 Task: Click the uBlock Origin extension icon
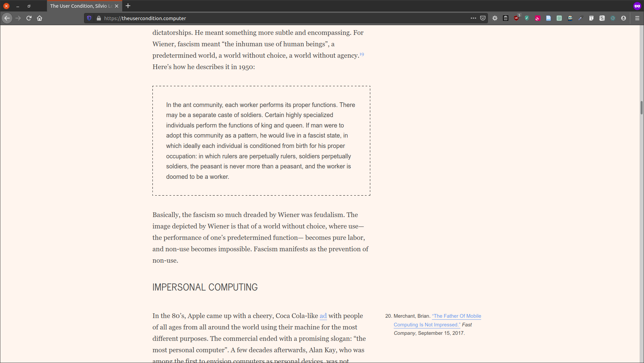(516, 18)
